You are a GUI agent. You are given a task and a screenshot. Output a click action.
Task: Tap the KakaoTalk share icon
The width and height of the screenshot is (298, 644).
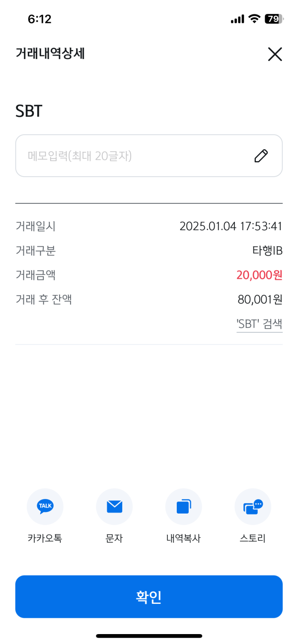(45, 507)
